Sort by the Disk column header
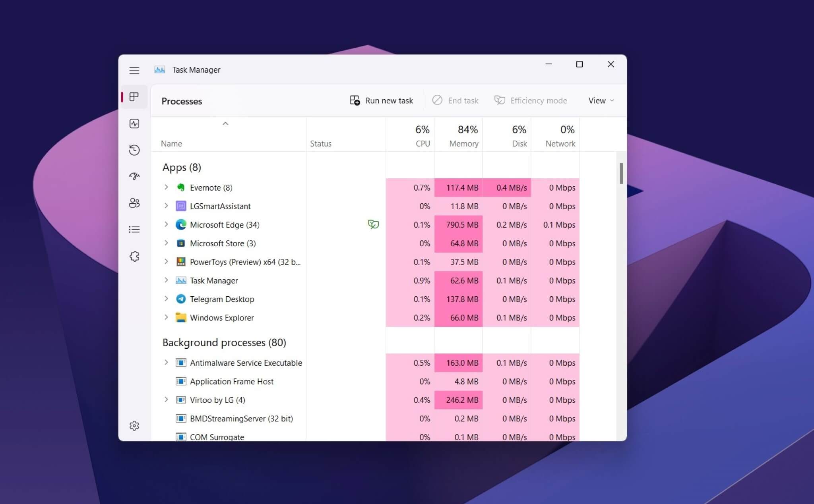 [507, 135]
